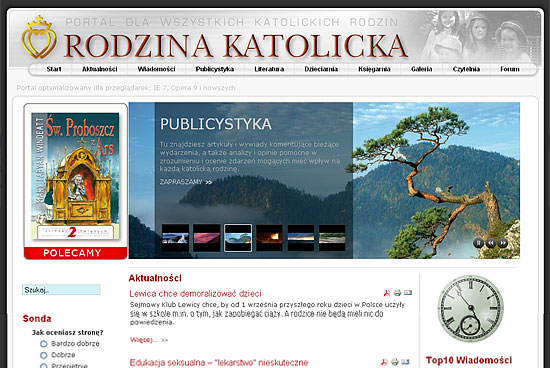Print the Edukacja seksualna article
Viewport: 550px width, 368px height.
tap(395, 362)
